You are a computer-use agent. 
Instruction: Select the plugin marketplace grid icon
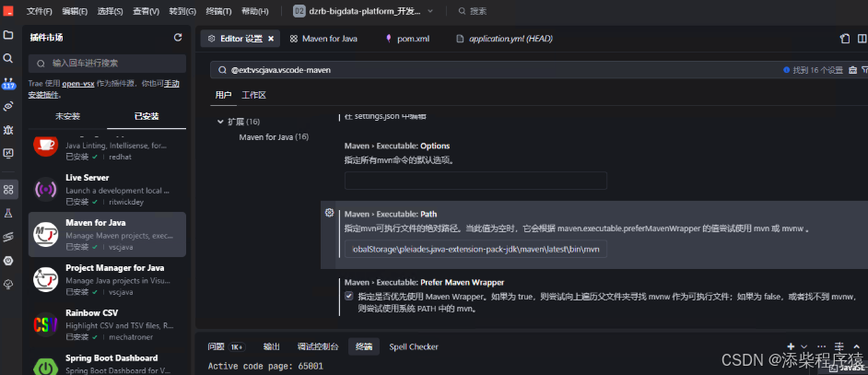coord(8,190)
